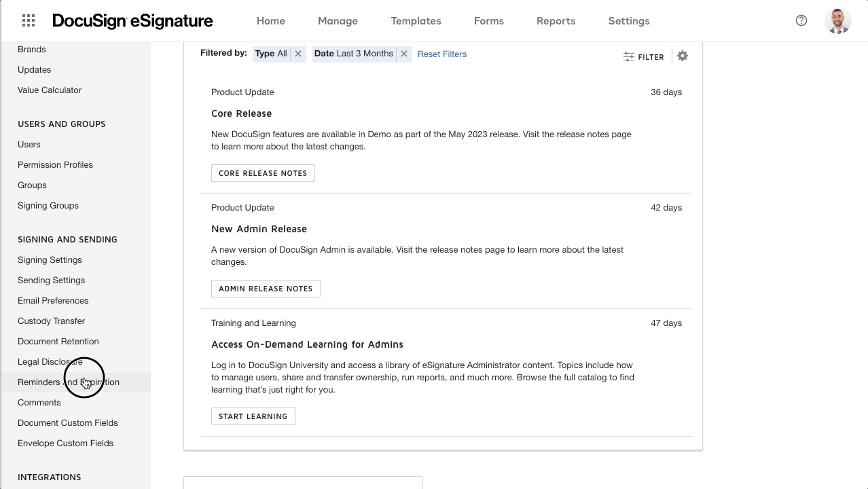The image size is (868, 489).
Task: Click the Core Release title
Action: click(x=241, y=113)
